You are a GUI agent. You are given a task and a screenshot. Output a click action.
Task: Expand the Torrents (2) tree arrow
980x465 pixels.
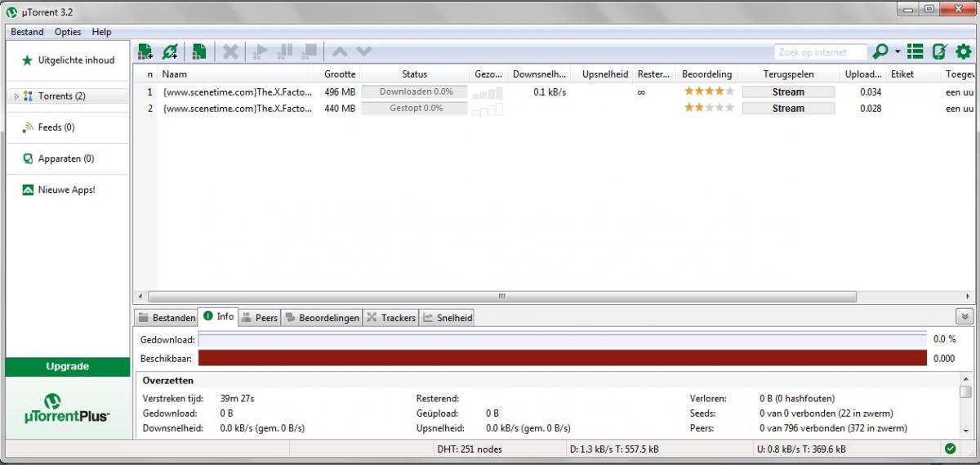click(x=16, y=96)
